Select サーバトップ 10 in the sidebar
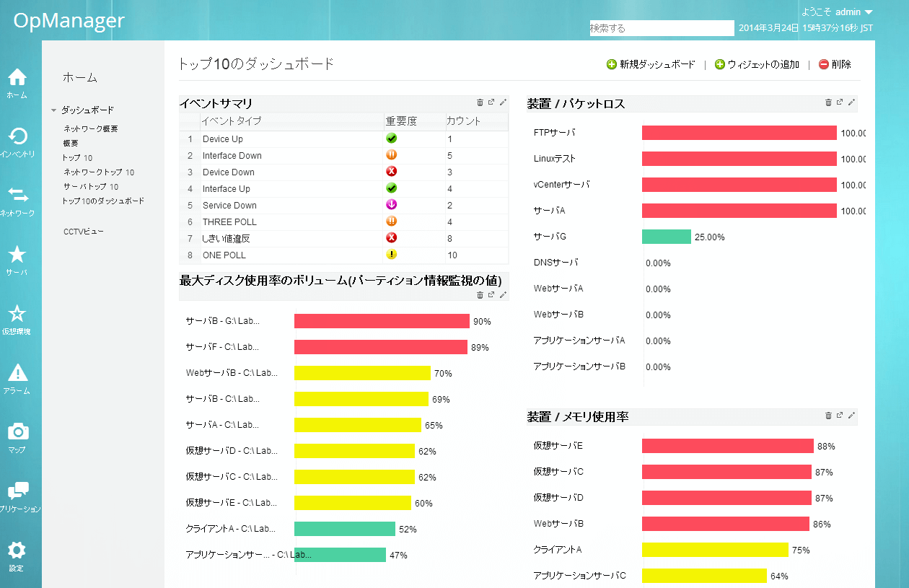The width and height of the screenshot is (909, 588). [x=91, y=186]
